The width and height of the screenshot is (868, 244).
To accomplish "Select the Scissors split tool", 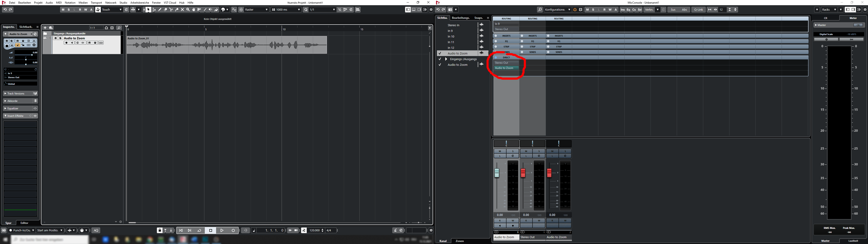I will tap(171, 9).
